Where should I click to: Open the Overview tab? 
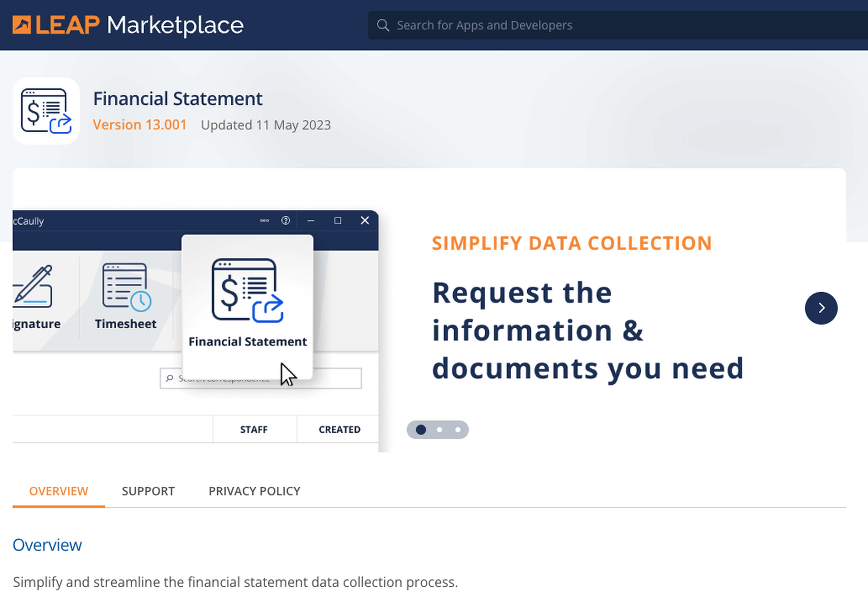(59, 491)
